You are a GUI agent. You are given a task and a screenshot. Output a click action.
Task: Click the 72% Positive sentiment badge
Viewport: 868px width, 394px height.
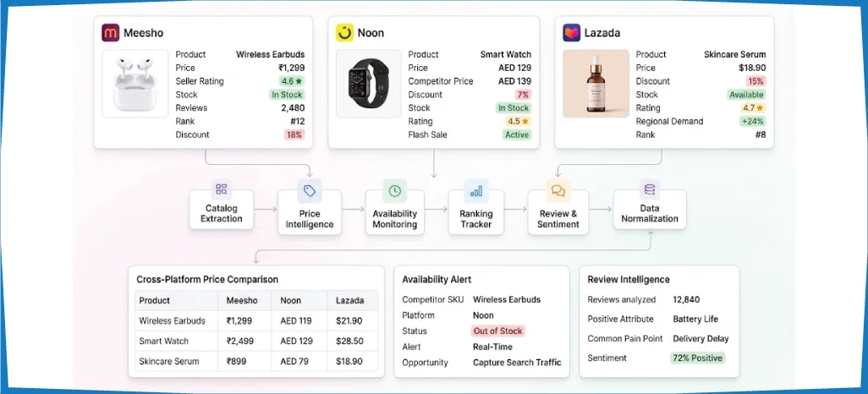coord(697,358)
